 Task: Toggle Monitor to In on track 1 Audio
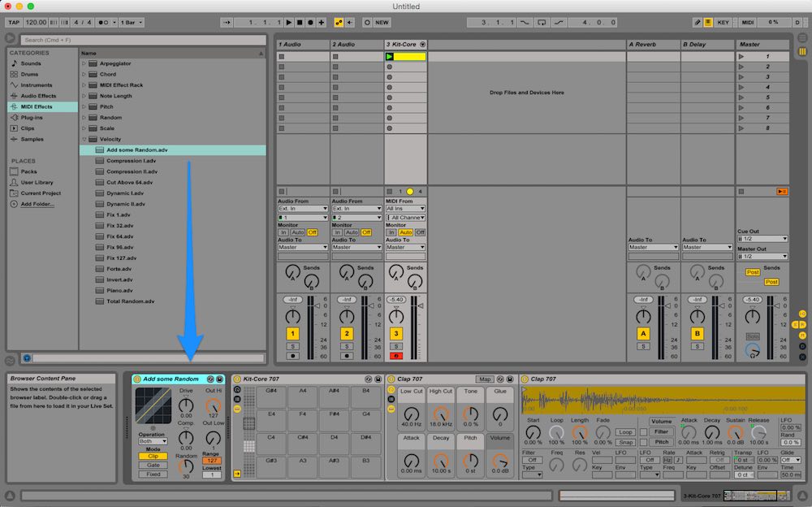[x=284, y=232]
